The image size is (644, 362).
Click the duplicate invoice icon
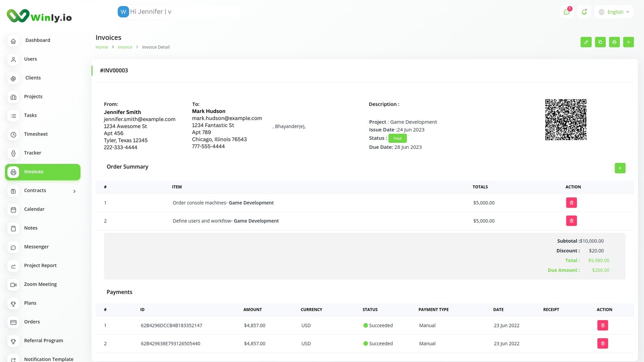600,42
